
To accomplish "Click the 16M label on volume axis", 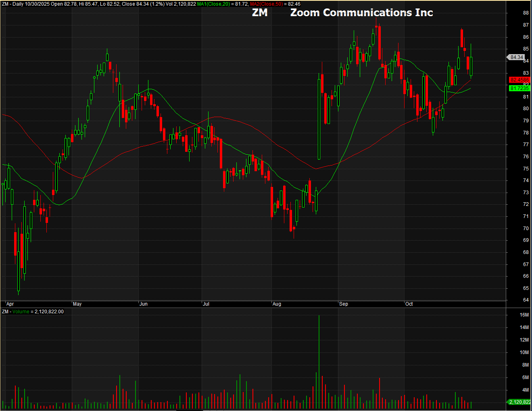I will (524, 315).
